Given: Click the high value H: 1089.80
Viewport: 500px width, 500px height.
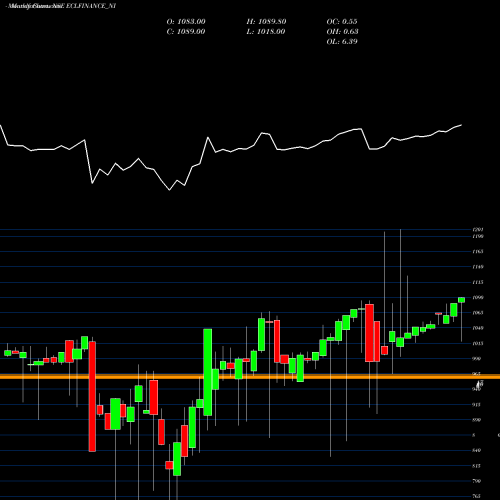Looking at the screenshot, I should 266,22.
